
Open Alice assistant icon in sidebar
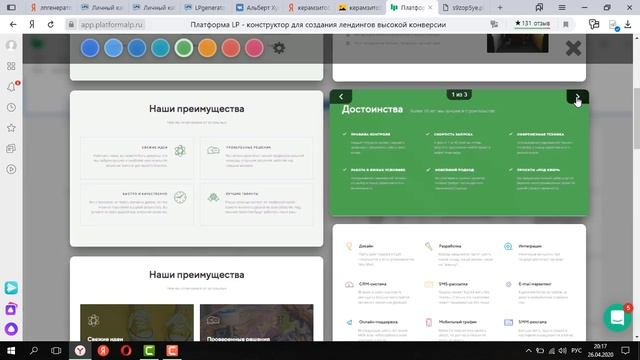coord(11,329)
